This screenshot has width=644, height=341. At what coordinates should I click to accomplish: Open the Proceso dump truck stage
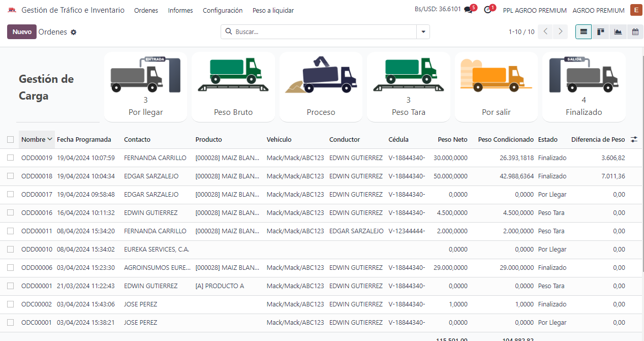tap(321, 75)
